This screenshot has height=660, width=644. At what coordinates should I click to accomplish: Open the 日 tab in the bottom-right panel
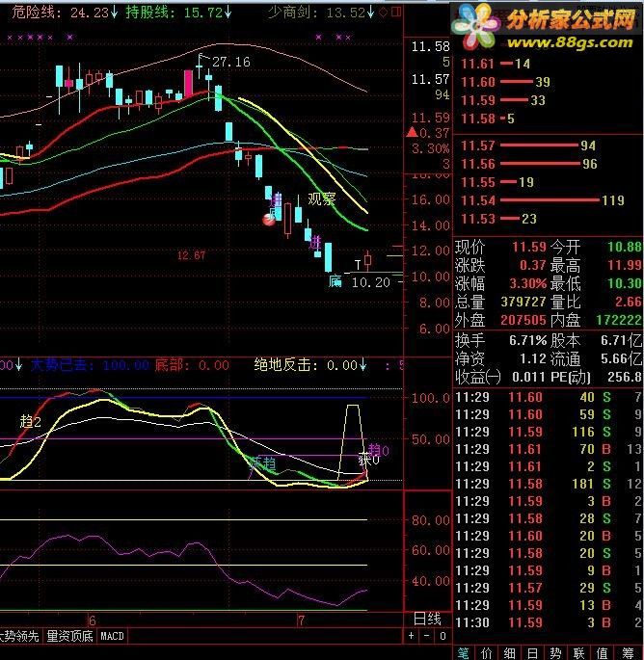533,653
